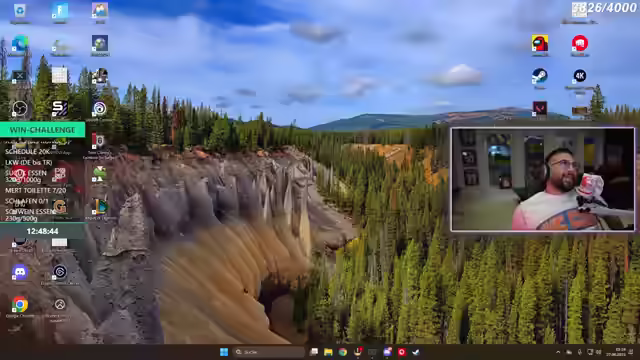Open the globe picture desktop shortcut

click(x=100, y=43)
